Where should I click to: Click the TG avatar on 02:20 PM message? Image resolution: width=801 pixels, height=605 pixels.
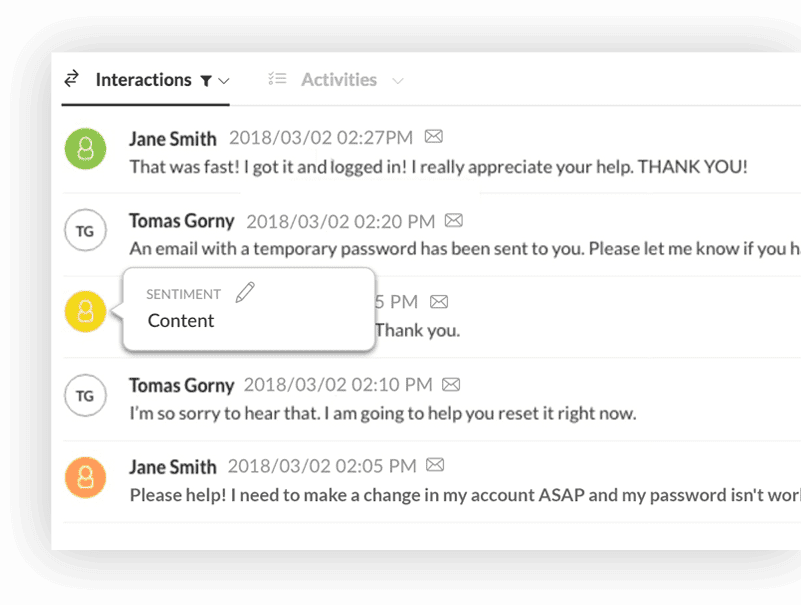point(85,230)
